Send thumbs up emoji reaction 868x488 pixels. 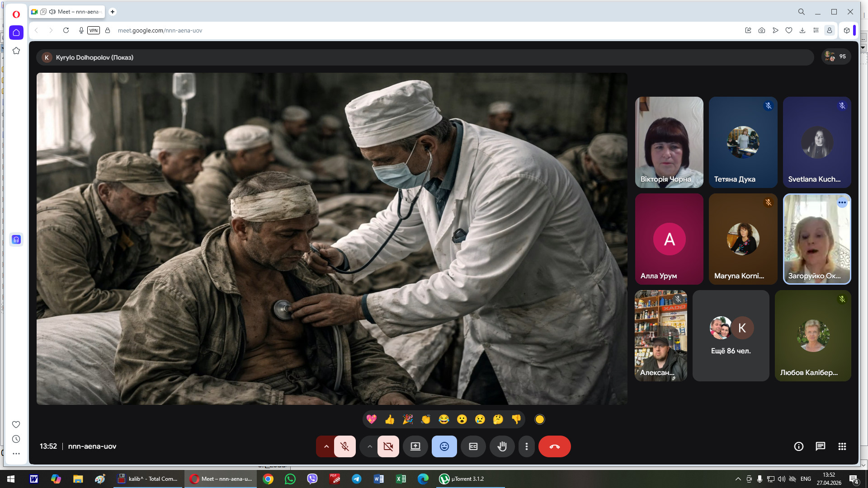[x=390, y=419]
